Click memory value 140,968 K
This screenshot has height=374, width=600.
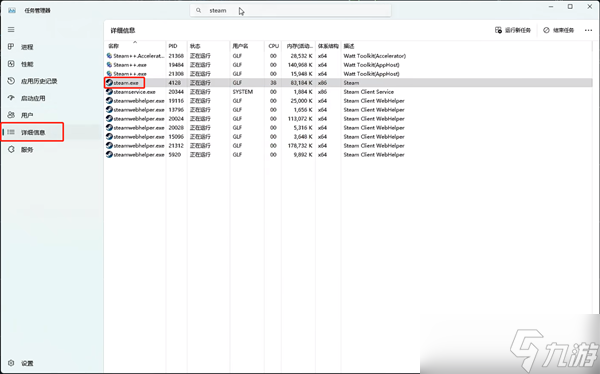tap(300, 65)
